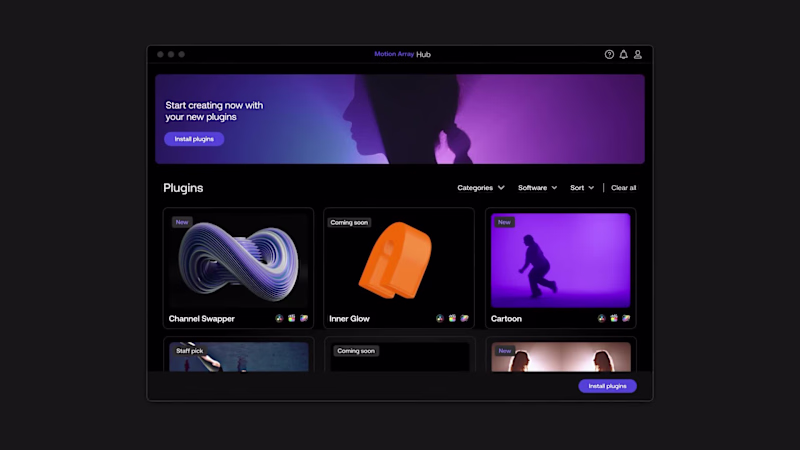Click the Inner Glow title text

[x=349, y=318]
